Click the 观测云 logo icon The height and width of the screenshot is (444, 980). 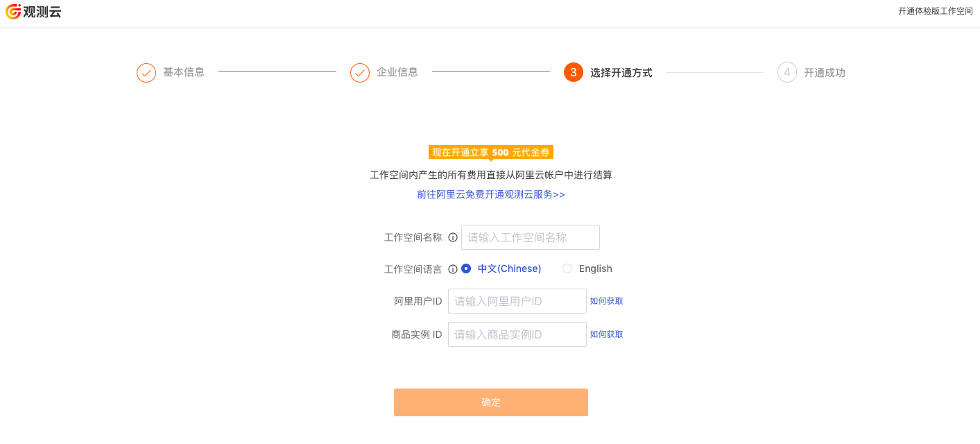tap(13, 11)
